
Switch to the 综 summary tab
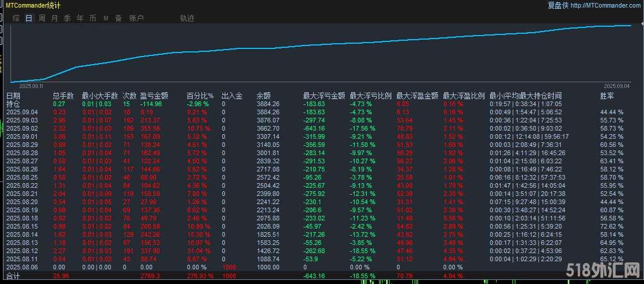[16, 18]
